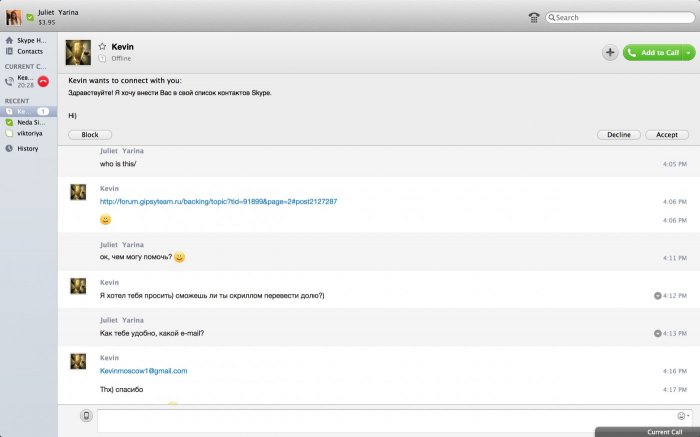Accept Kevin's contact request
The width and height of the screenshot is (700, 437).
pyautogui.click(x=667, y=134)
